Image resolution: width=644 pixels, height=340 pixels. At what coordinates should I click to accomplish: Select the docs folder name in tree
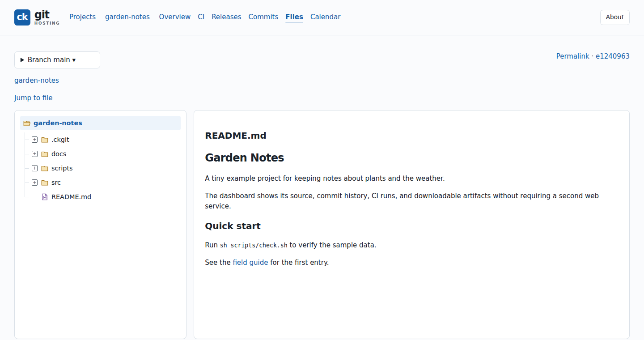(59, 154)
